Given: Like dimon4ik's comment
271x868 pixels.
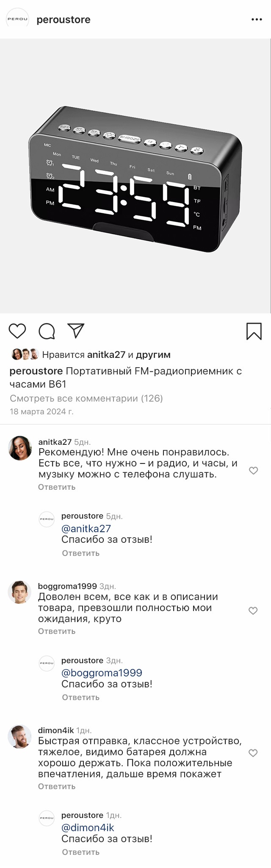Looking at the screenshot, I should coord(253,753).
